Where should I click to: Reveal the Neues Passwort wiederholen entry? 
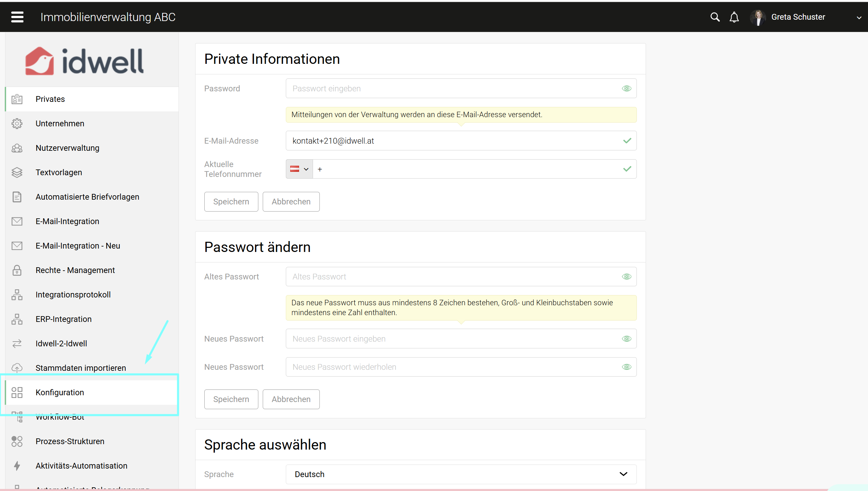(626, 367)
